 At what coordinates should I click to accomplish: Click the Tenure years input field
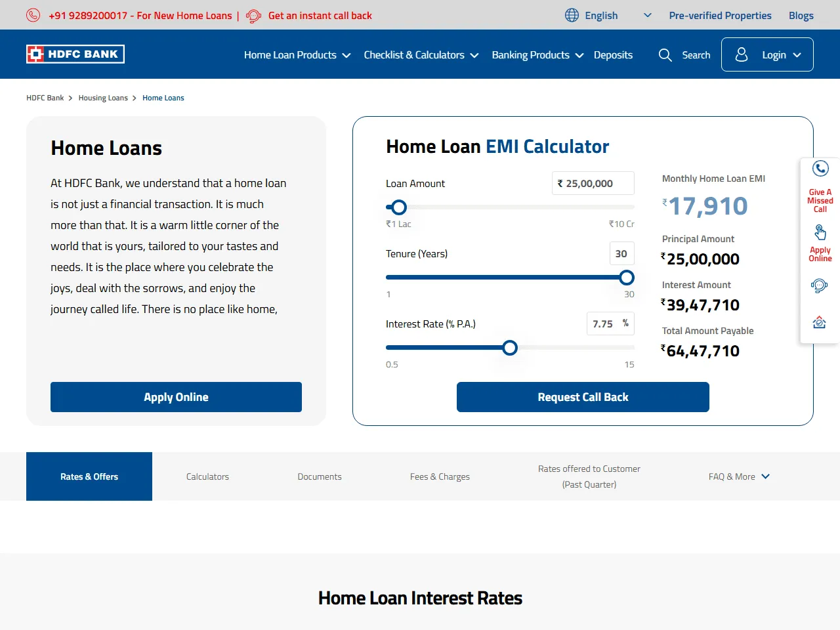point(621,253)
